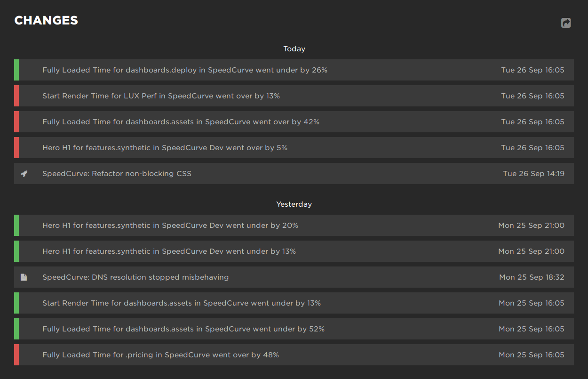
Task: Click the Today section heading
Action: coord(294,48)
